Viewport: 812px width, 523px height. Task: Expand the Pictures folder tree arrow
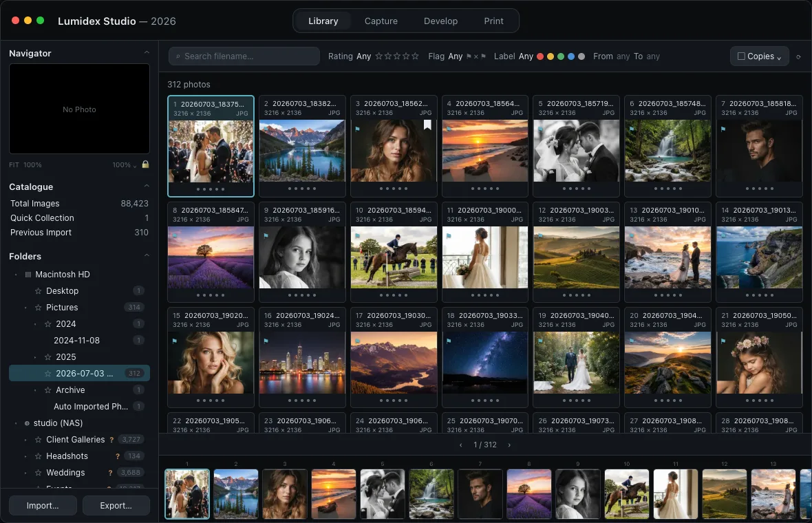tap(25, 308)
